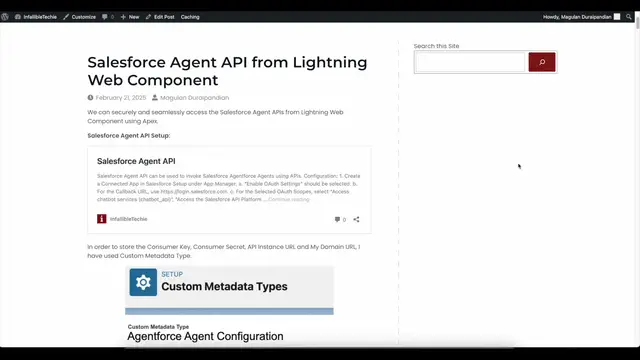Click the Custom Metadata Types screenshot image
This screenshot has width=640, height=360.
(x=229, y=306)
